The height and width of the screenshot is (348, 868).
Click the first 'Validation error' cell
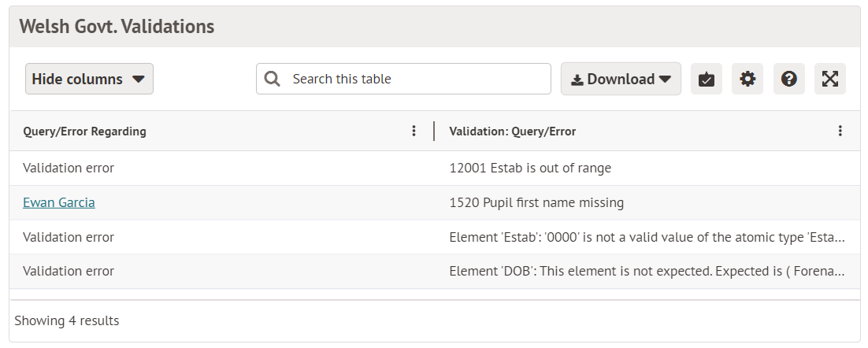click(69, 168)
